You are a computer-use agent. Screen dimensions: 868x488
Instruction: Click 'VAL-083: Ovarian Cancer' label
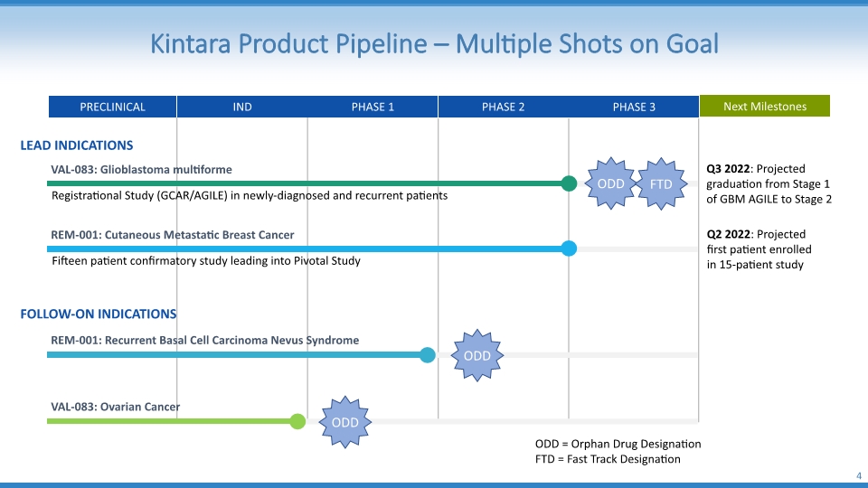pyautogui.click(x=115, y=407)
